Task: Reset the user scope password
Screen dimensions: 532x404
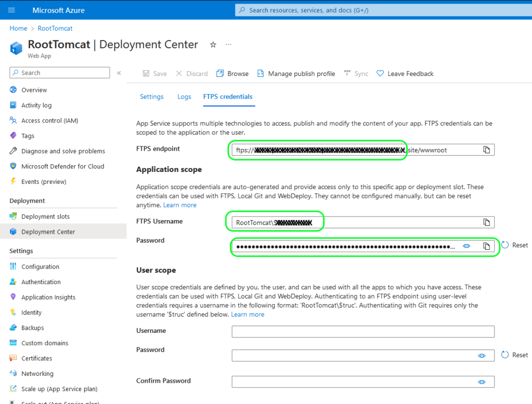Action: click(x=515, y=355)
